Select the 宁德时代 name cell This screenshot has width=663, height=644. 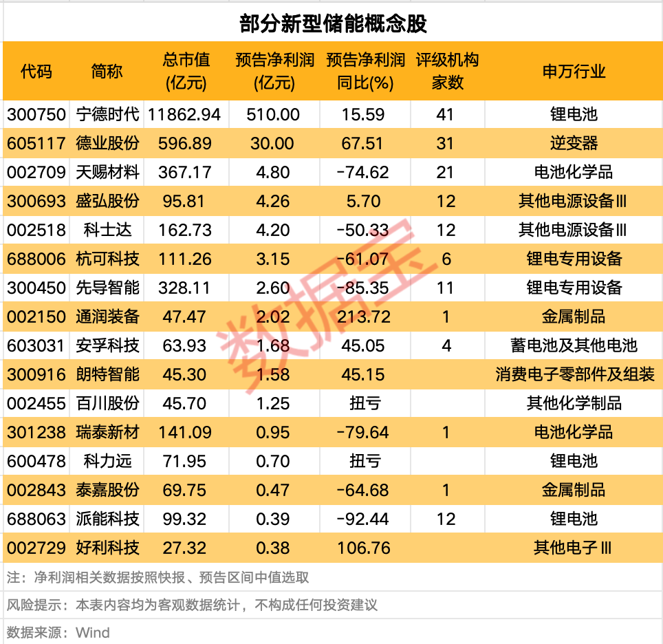[x=107, y=114]
